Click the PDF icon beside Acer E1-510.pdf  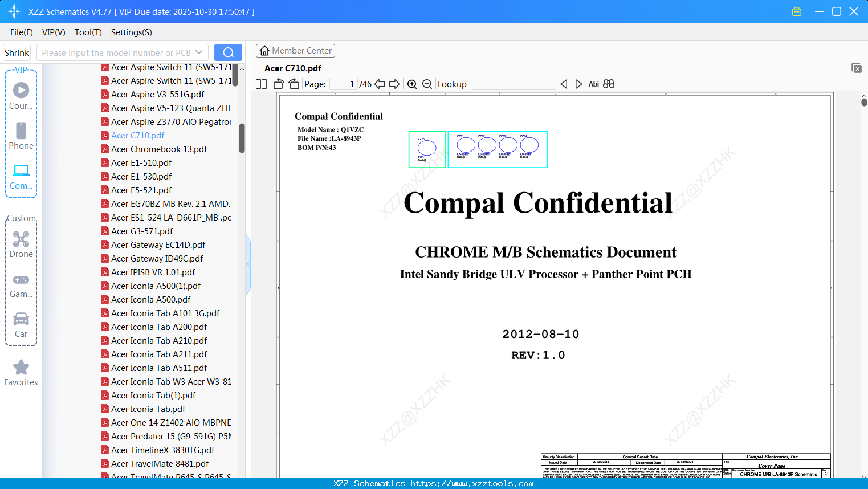(x=105, y=163)
